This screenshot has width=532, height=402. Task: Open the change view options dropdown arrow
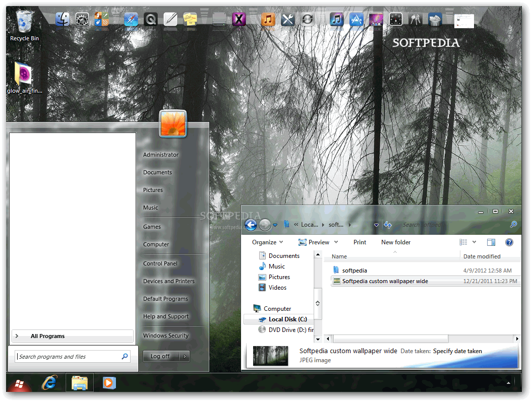[x=475, y=242]
